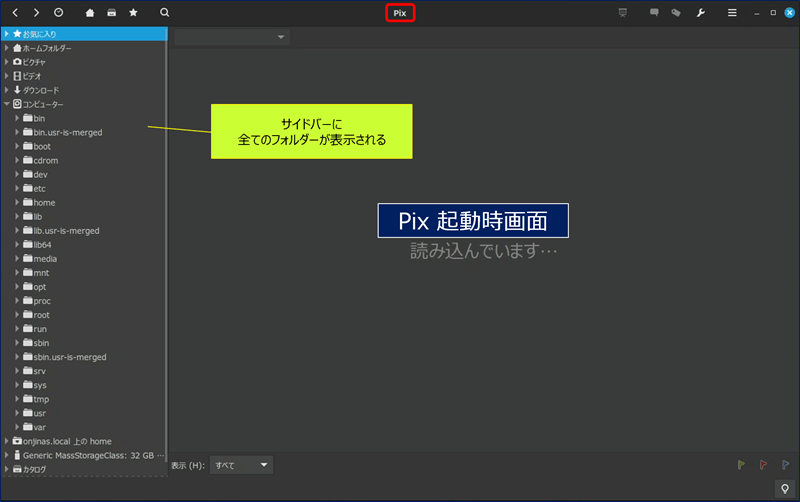This screenshot has height=502, width=800.
Task: Expand the home folder arrow under コンピューター
Action: click(17, 203)
